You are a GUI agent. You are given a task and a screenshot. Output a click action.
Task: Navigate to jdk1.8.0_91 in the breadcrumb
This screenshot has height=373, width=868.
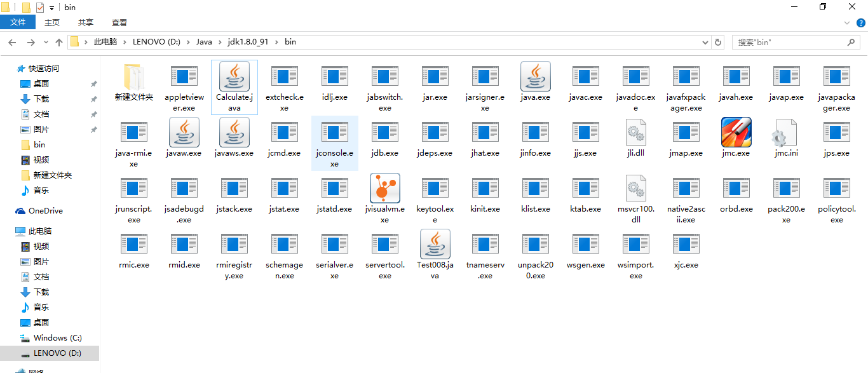(248, 42)
